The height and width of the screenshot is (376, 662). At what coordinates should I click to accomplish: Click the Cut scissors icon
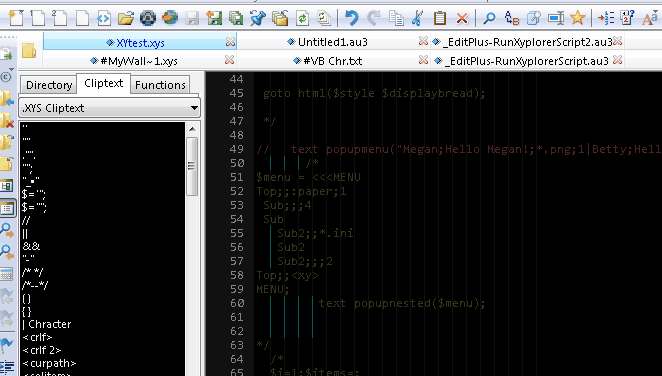417,18
